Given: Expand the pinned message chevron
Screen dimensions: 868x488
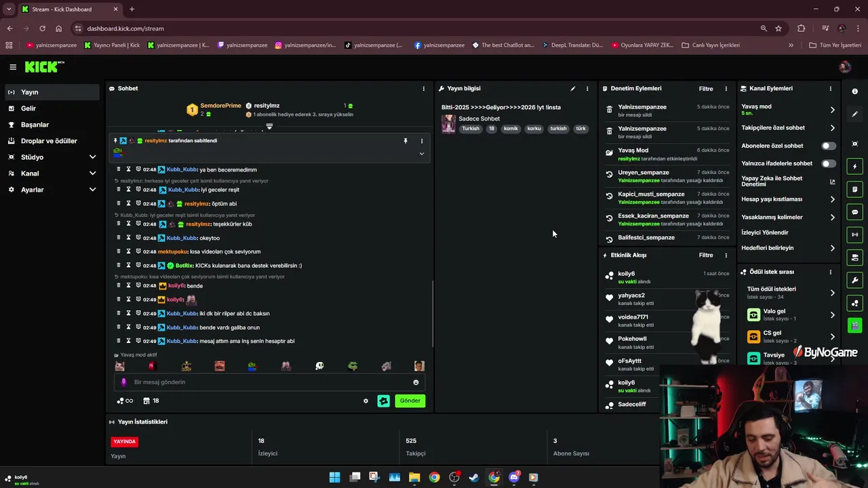Looking at the screenshot, I should point(422,154).
